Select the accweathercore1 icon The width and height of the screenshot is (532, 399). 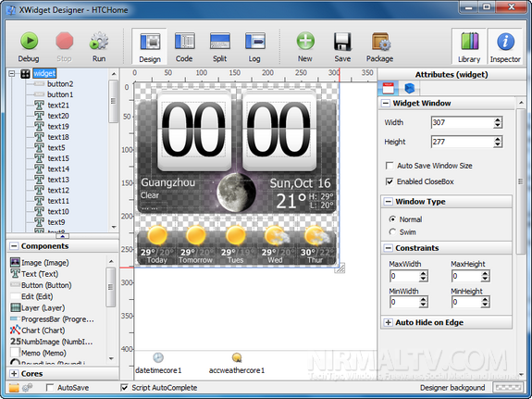click(x=237, y=357)
